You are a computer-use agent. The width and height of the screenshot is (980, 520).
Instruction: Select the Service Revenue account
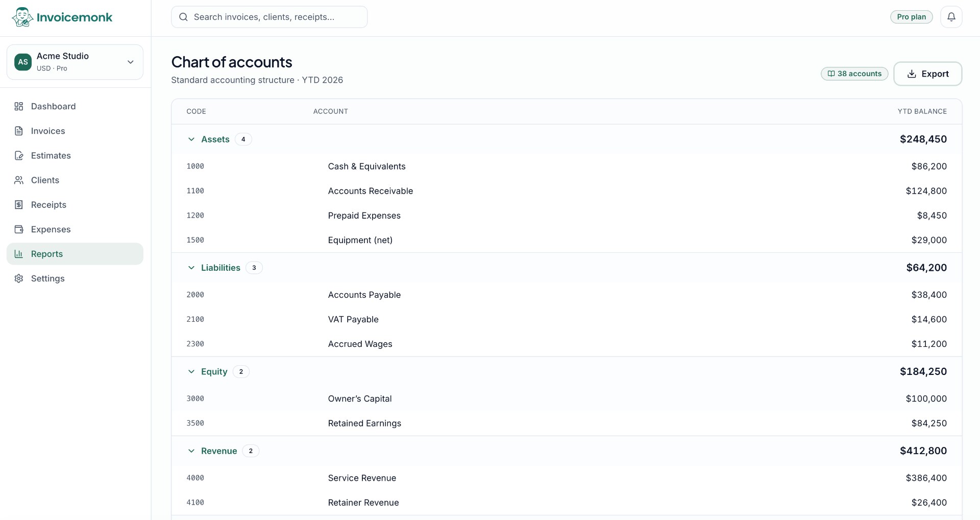coord(567,478)
